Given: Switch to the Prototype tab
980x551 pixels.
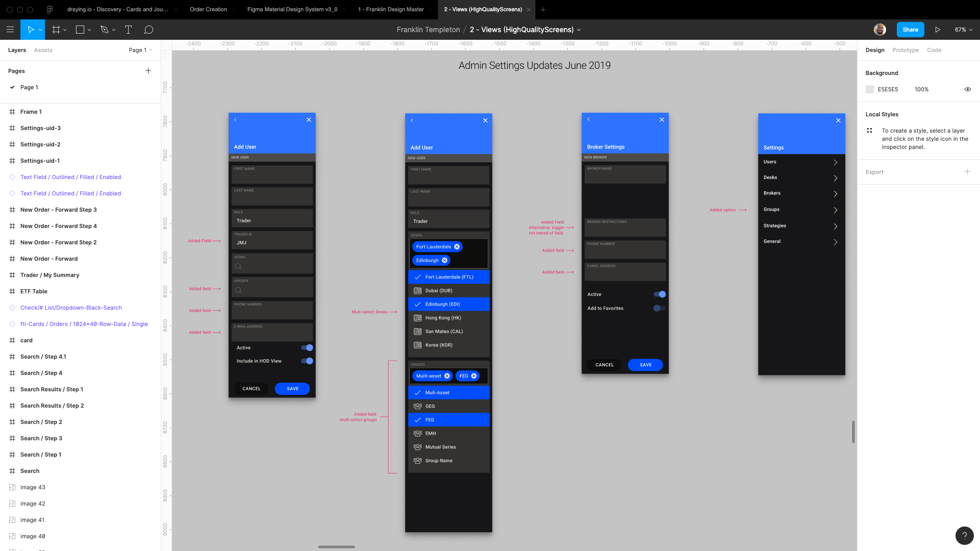Looking at the screenshot, I should coord(905,50).
